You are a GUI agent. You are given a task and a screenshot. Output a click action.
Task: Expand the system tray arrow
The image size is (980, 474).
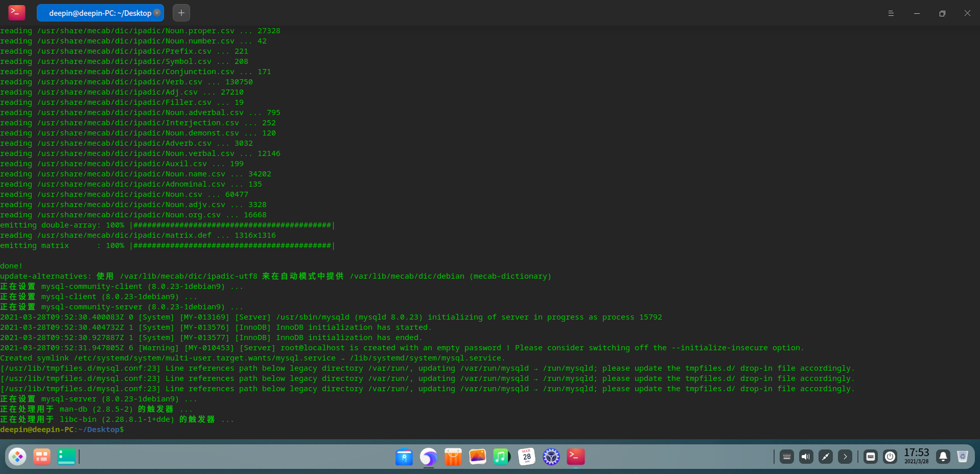coord(845,457)
